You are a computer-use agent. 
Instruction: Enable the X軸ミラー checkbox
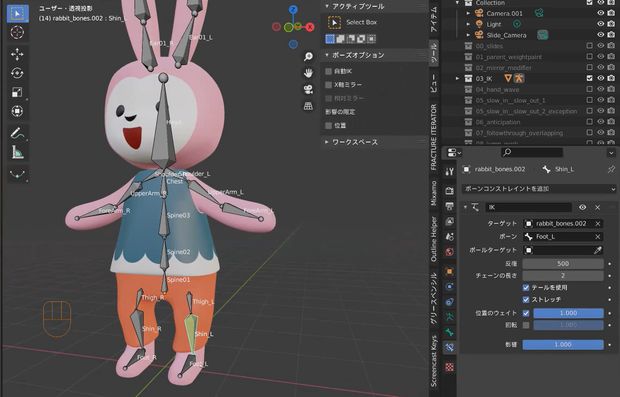coord(328,85)
